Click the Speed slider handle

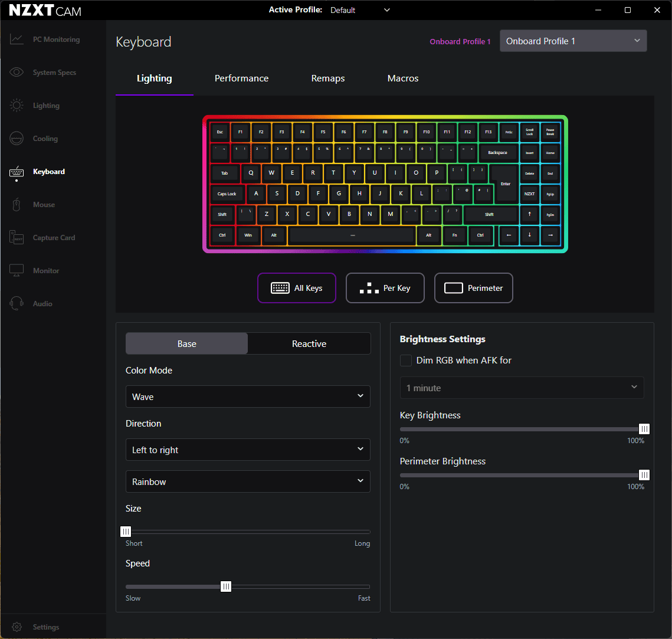226,586
